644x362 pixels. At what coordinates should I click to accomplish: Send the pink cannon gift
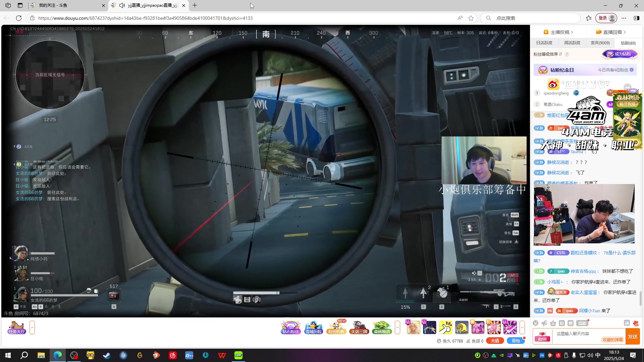478,327
